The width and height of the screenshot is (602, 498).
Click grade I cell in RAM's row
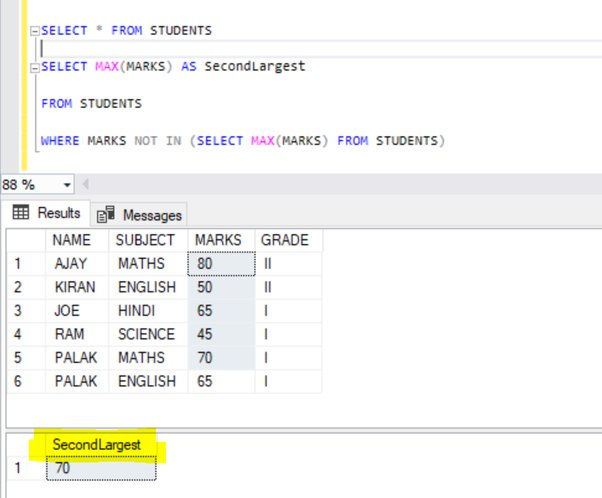pyautogui.click(x=288, y=334)
